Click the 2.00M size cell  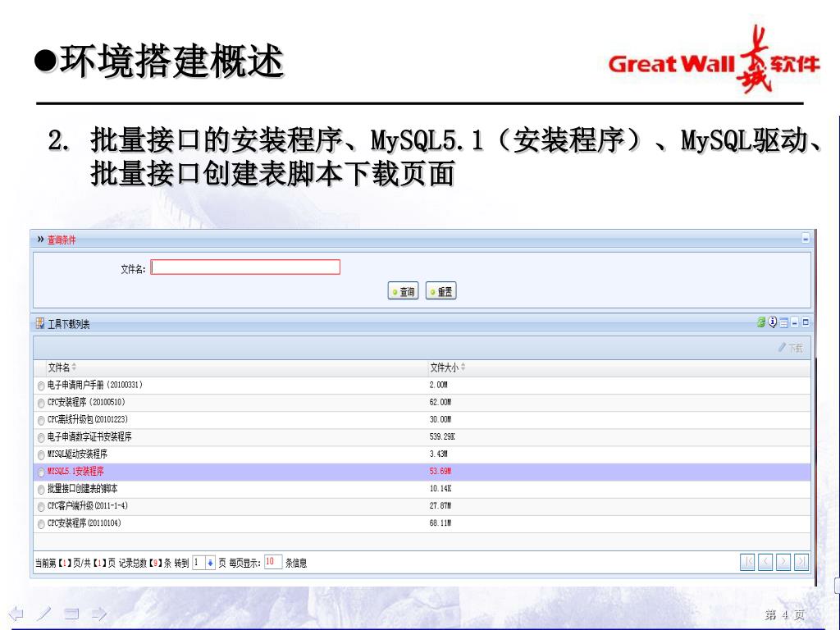coord(438,385)
